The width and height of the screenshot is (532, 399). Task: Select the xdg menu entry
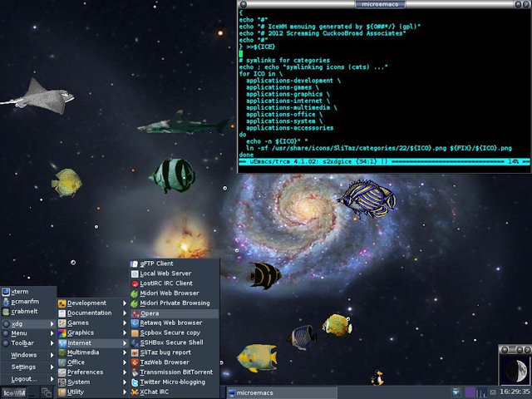tap(28, 323)
